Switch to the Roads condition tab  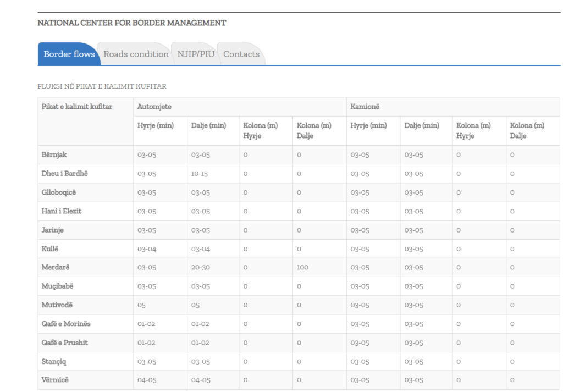[x=136, y=54]
